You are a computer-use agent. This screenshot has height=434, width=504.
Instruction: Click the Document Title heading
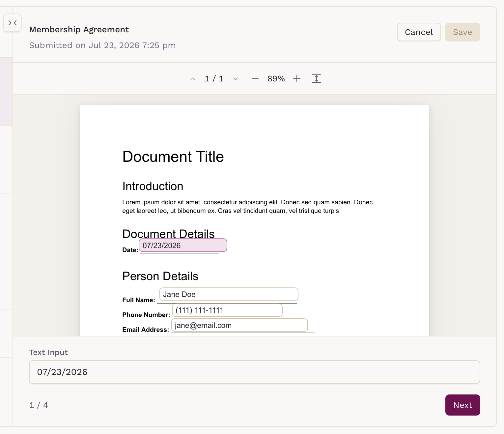click(x=173, y=157)
